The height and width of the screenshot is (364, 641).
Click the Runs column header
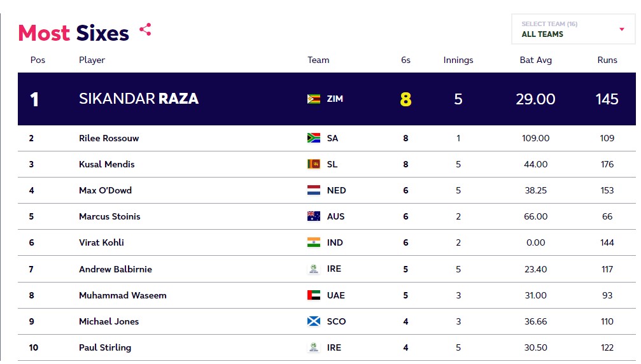607,60
